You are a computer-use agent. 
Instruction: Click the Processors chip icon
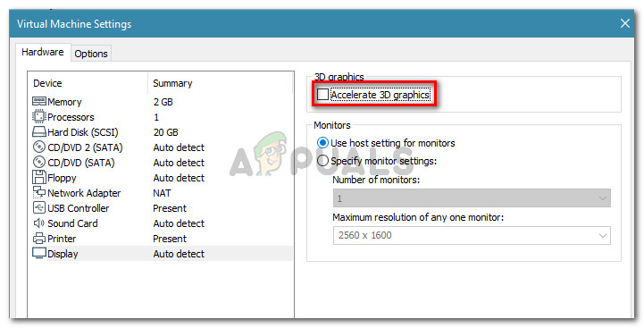pos(39,116)
